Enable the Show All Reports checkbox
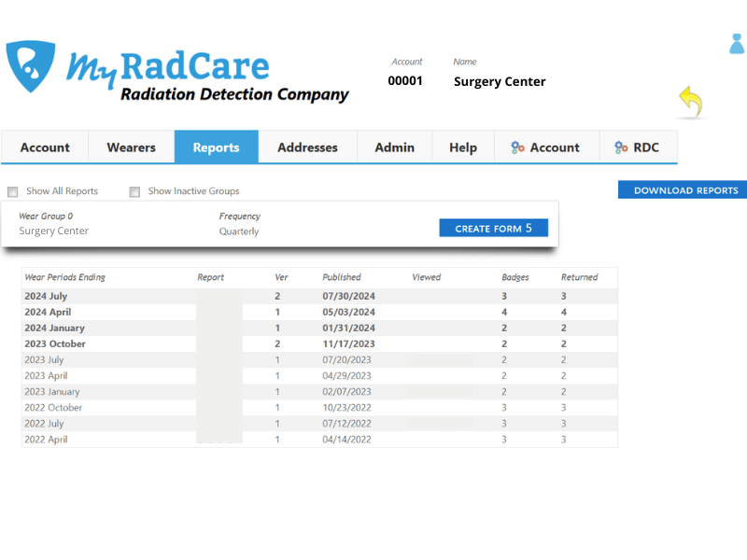The image size is (747, 560). pos(13,191)
